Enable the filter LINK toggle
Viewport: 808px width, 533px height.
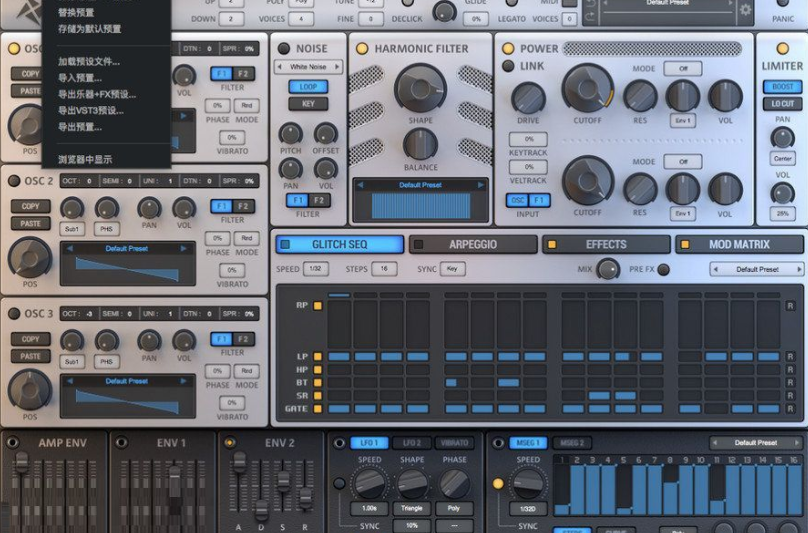click(508, 66)
